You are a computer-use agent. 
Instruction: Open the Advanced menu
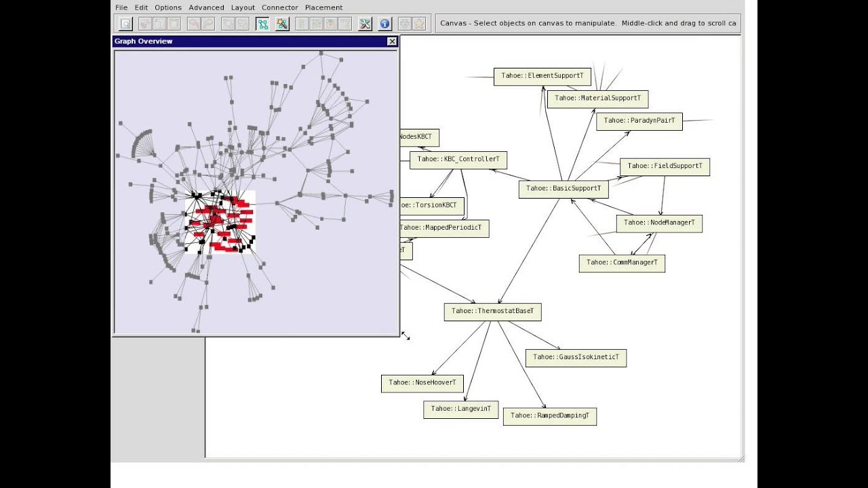coord(206,7)
